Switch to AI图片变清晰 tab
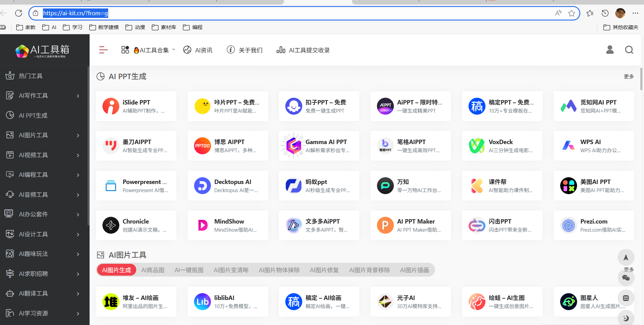Screen dimensions: 644x325 [231, 270]
